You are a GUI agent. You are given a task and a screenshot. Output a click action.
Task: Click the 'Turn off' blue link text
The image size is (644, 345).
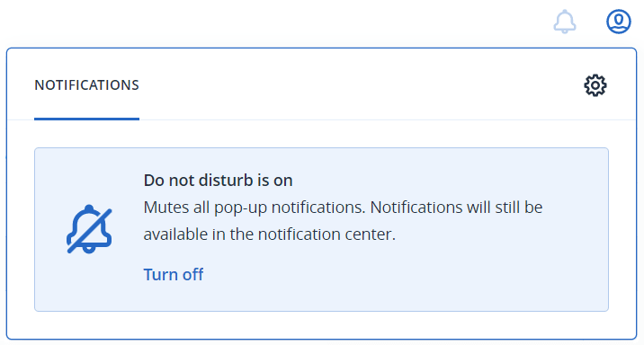coord(174,274)
